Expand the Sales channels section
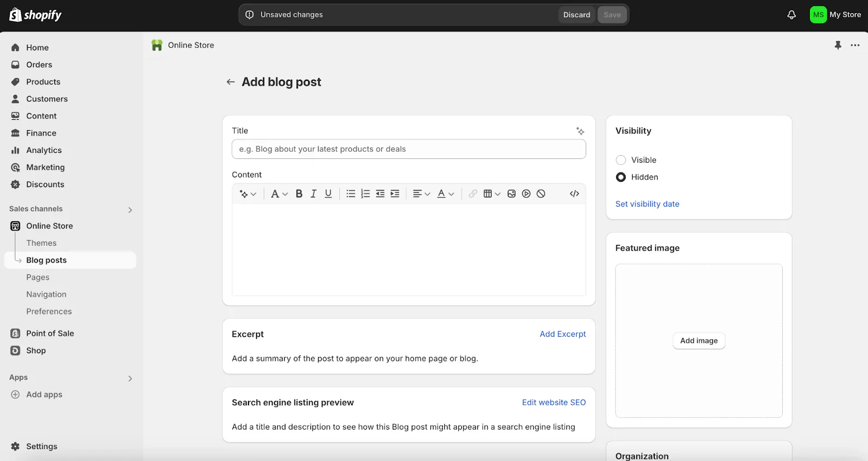 tap(130, 210)
